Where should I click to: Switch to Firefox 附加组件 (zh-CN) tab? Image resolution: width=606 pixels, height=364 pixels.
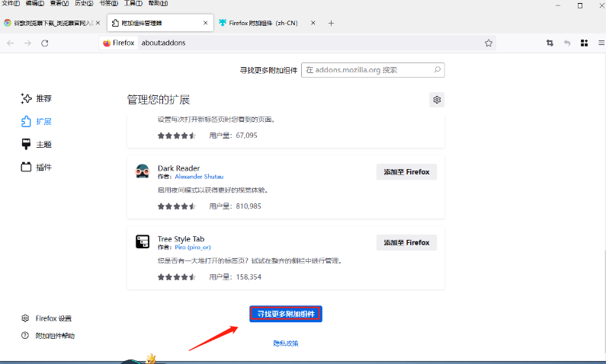pyautogui.click(x=268, y=23)
